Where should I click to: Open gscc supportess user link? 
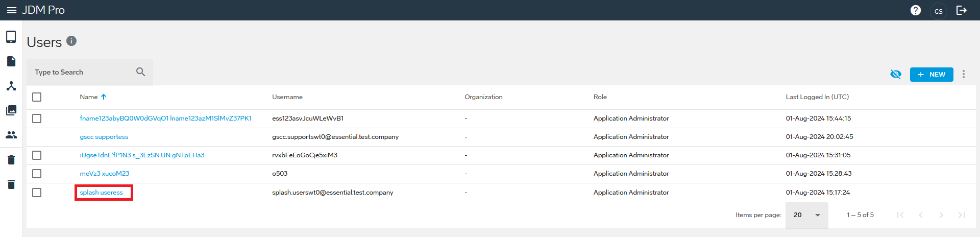(104, 137)
